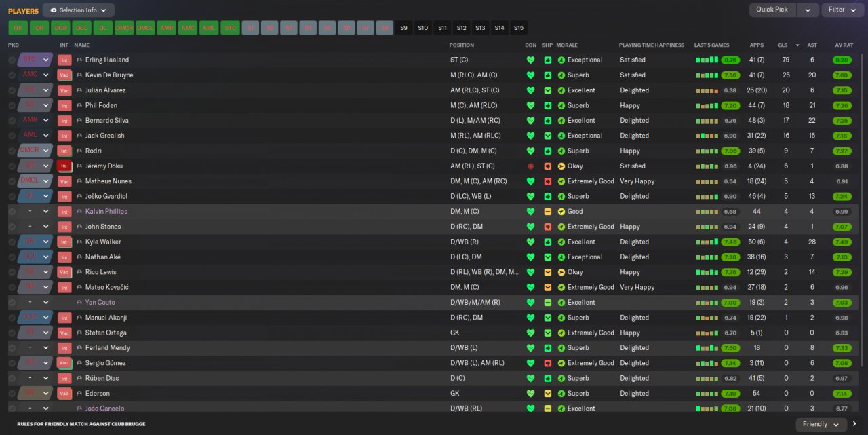The width and height of the screenshot is (868, 435).
Task: Click Mateo Kovačić's yellow sharpness icon
Action: point(548,287)
